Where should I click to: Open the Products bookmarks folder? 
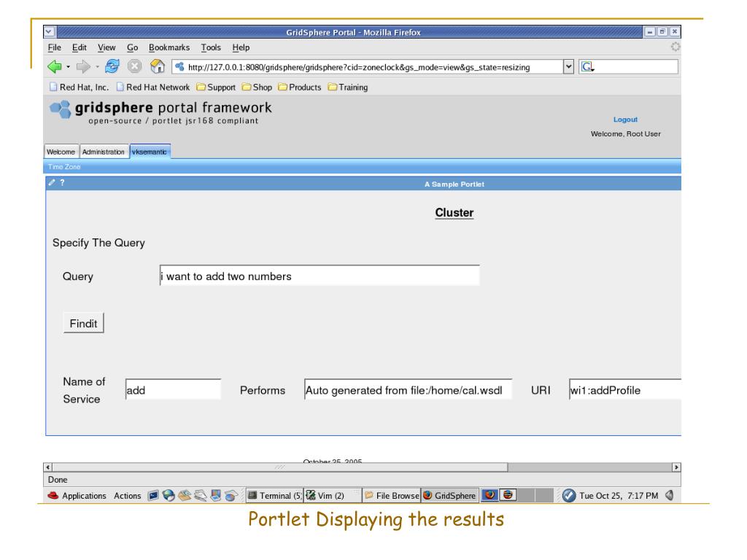[300, 87]
